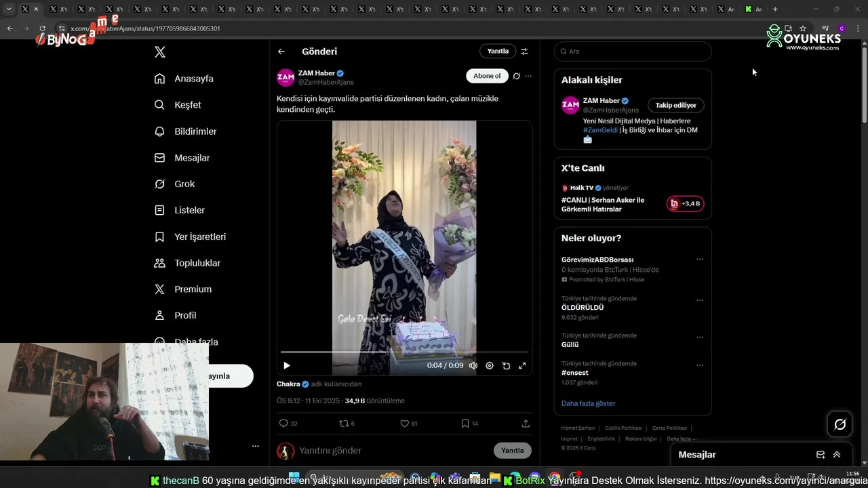The image size is (868, 488).
Task: Open more options for ÖLDÜRÜLDÜ trend
Action: (700, 300)
